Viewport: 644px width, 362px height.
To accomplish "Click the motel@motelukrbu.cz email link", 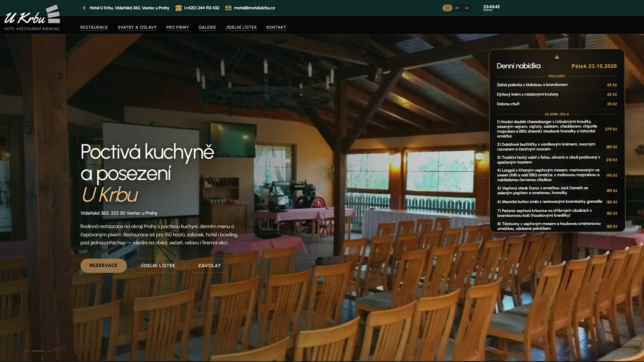I will pos(254,8).
